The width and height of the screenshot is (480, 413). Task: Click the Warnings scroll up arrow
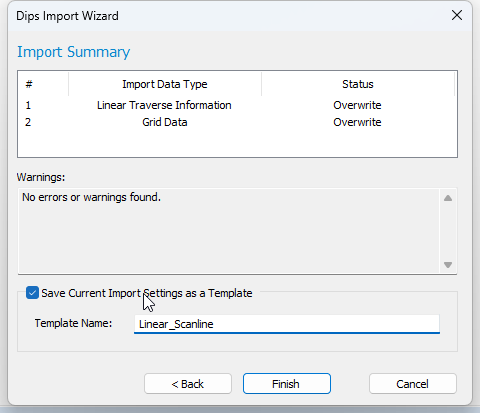(448, 198)
